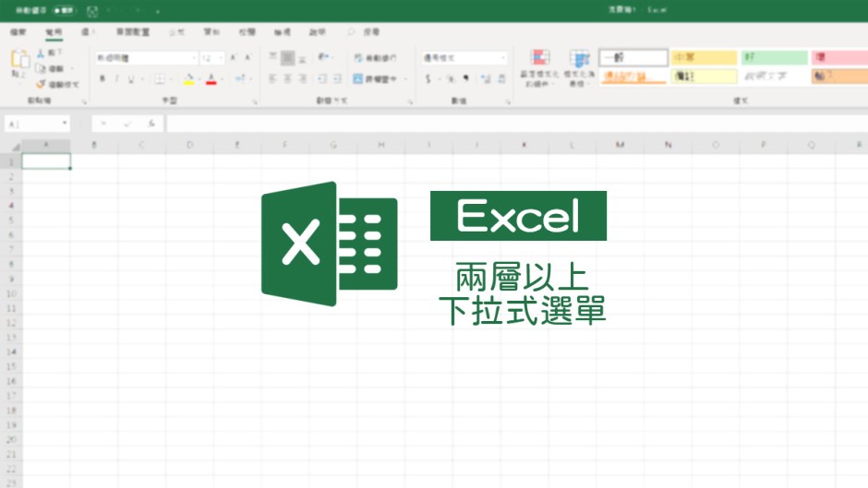868x488 pixels.
Task: Open the 檔案 (File) tab
Action: pyautogui.click(x=18, y=31)
